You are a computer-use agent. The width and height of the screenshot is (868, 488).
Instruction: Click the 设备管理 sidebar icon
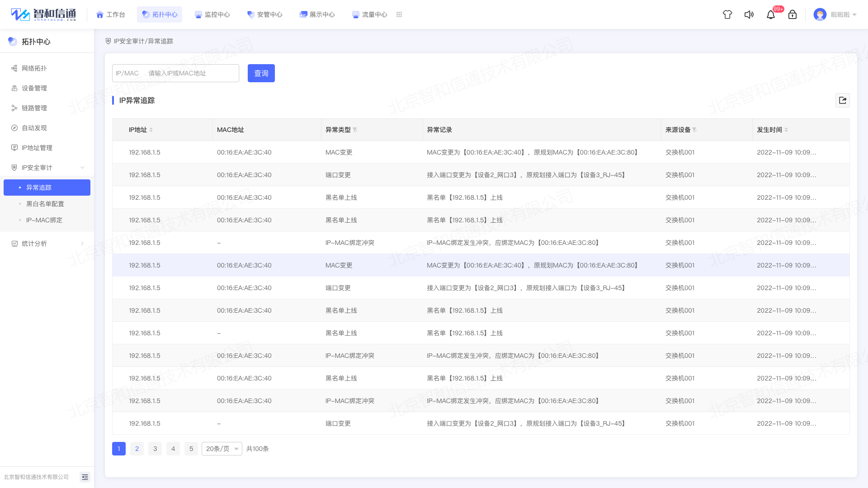coord(14,88)
